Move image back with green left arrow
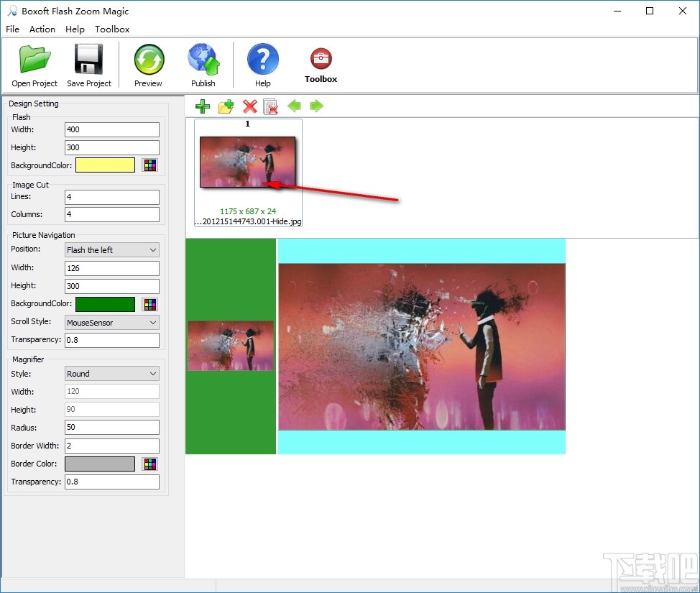 (294, 106)
